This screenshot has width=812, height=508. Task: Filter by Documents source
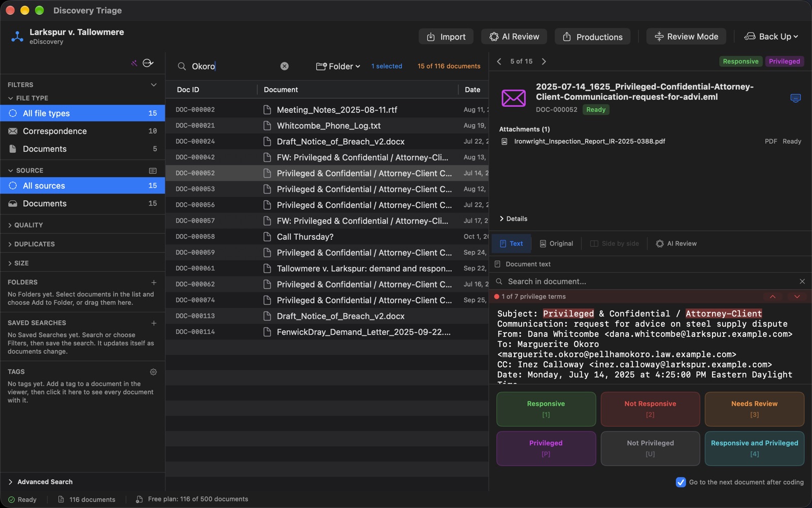tap(83, 204)
